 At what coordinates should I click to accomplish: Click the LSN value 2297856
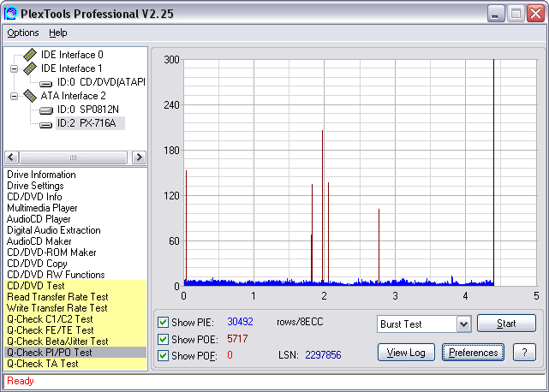(x=323, y=355)
